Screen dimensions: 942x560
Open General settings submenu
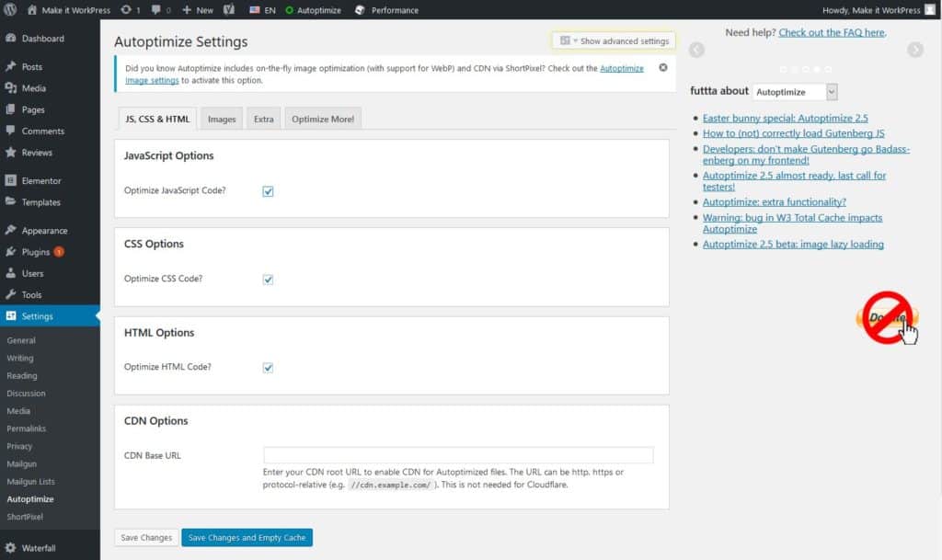[x=21, y=340]
